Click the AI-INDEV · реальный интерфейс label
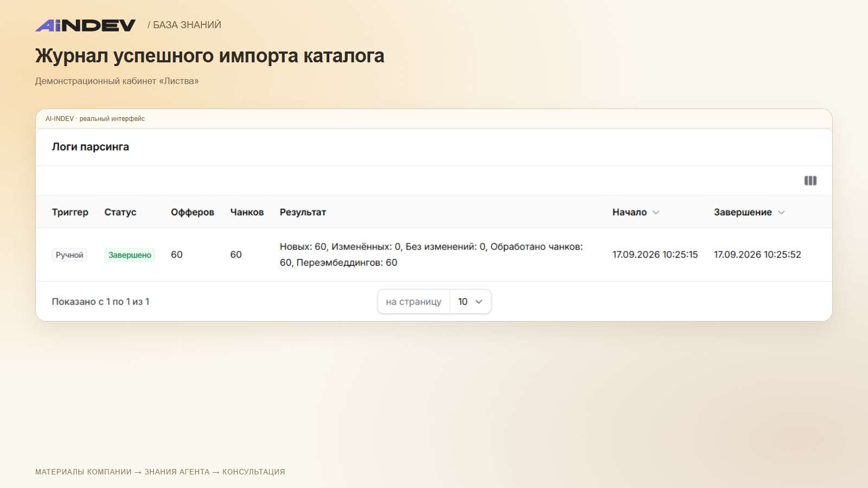868x488 pixels. pyautogui.click(x=95, y=119)
